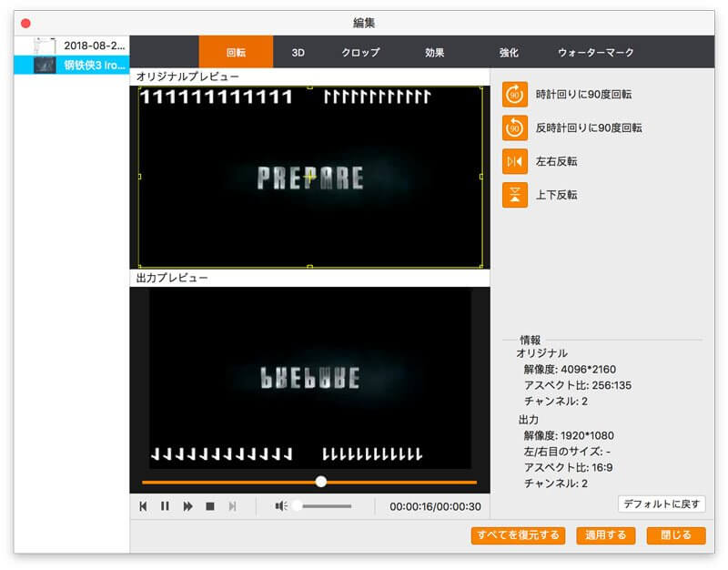Open the 3D tab
The image size is (728, 570).
[298, 53]
